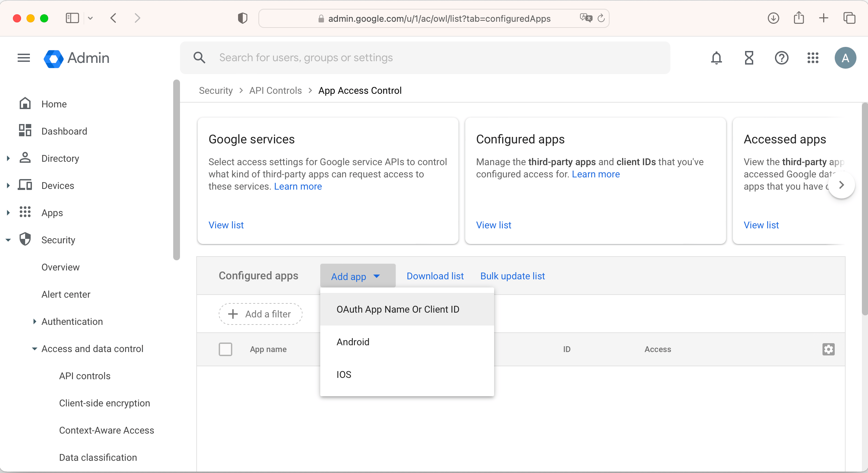This screenshot has width=868, height=473.
Task: Click the translate page icon
Action: tap(586, 18)
